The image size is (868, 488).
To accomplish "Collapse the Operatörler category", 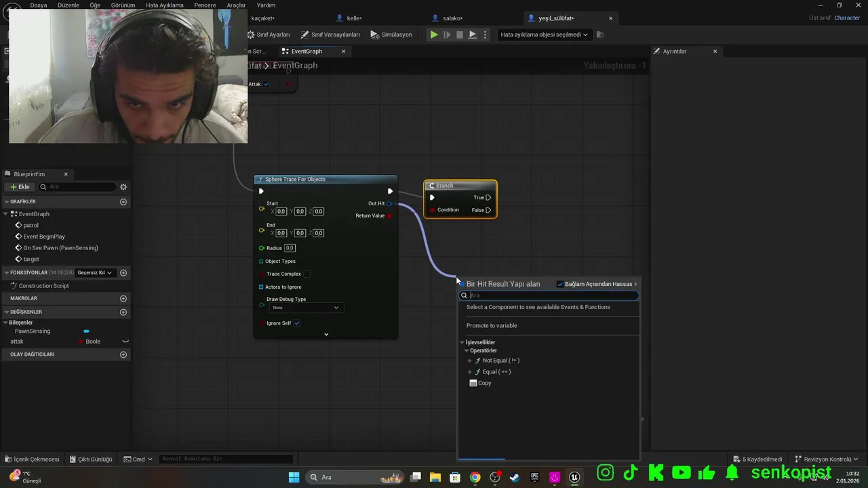I will point(467,351).
